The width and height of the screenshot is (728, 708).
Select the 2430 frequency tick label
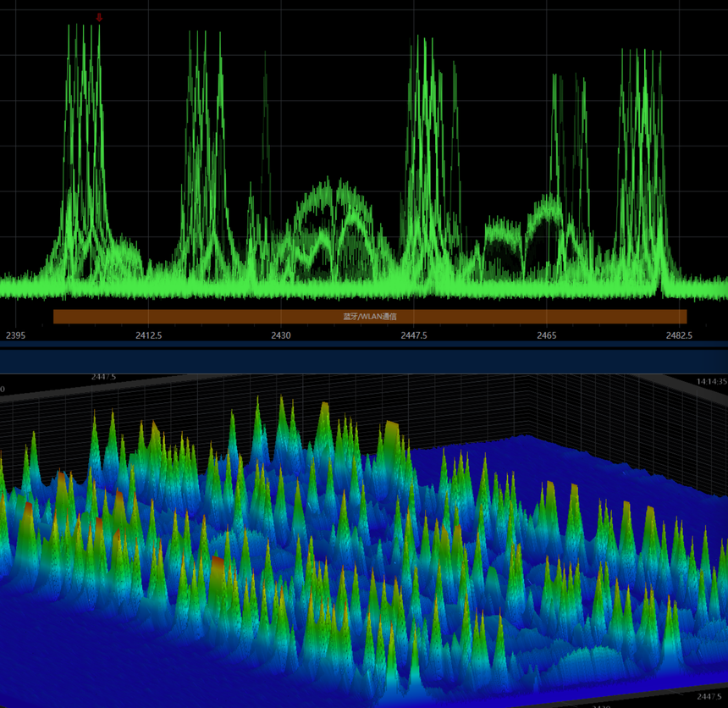pyautogui.click(x=280, y=335)
